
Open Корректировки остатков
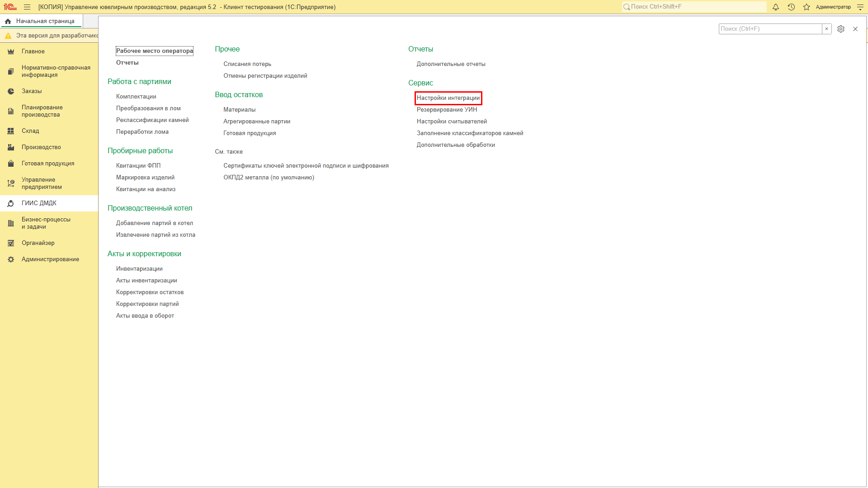point(150,292)
